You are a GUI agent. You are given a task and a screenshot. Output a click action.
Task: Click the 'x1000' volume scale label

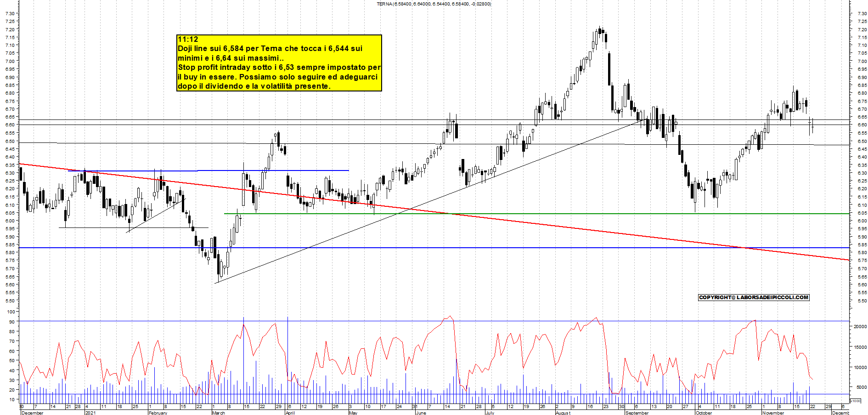pyautogui.click(x=856, y=401)
